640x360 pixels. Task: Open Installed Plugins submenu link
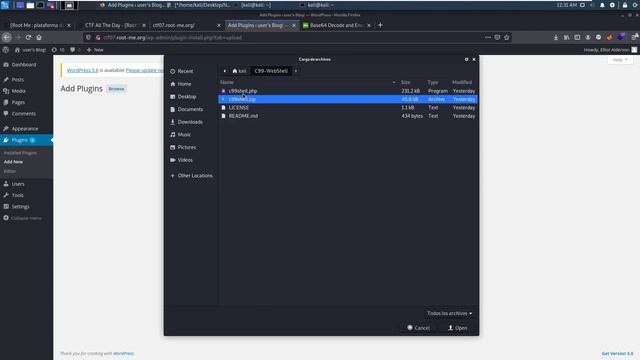pos(20,153)
